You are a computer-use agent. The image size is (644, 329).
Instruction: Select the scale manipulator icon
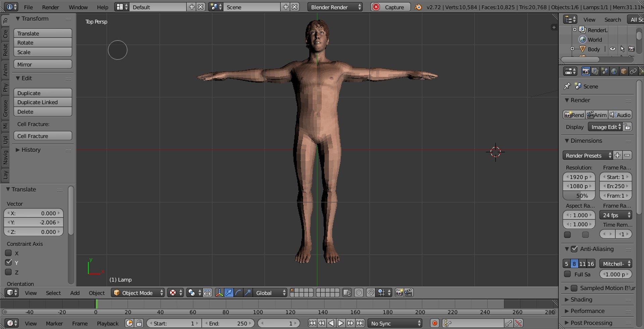click(248, 293)
